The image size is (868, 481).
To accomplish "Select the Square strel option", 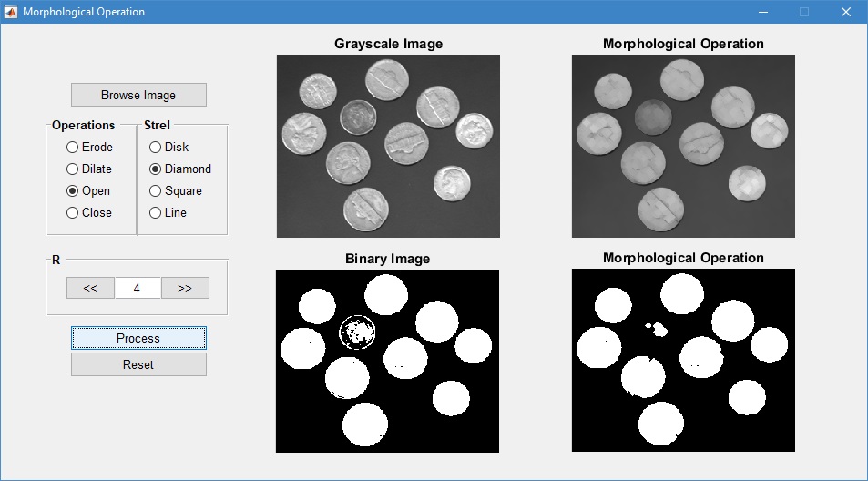I will coord(156,190).
